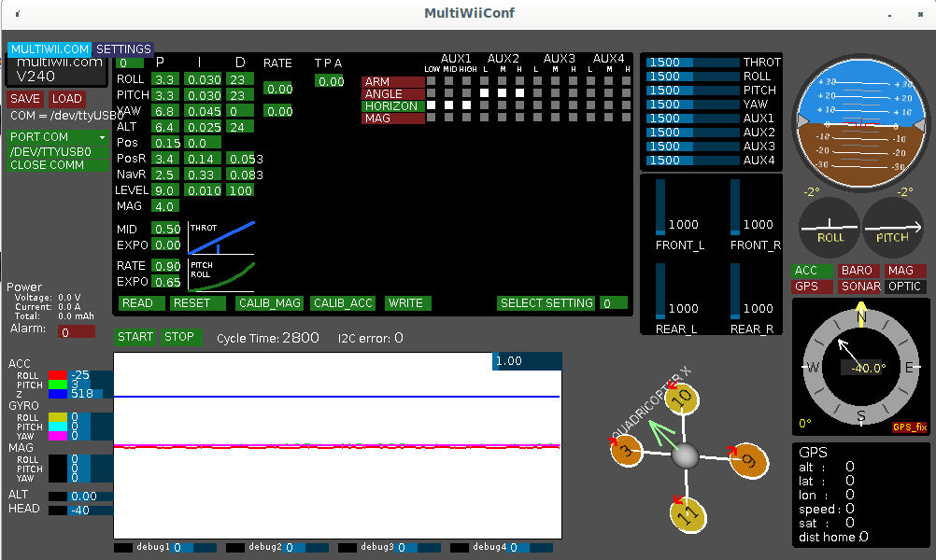Click quadcopter motor 9 icon
Image resolution: width=936 pixels, height=560 pixels.
click(x=748, y=460)
